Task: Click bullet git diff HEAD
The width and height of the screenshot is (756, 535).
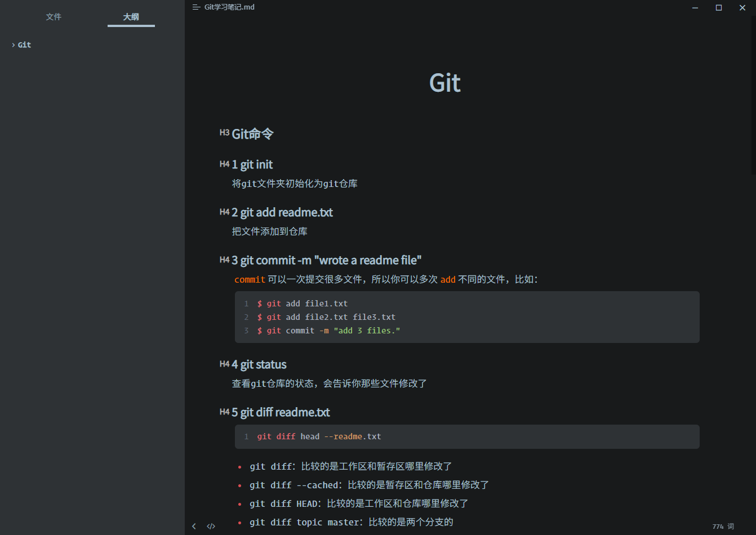Action: coord(359,503)
